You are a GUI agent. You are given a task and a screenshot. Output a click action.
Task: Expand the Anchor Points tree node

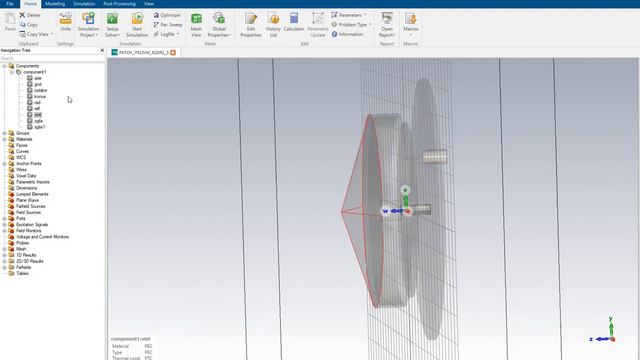coord(4,164)
